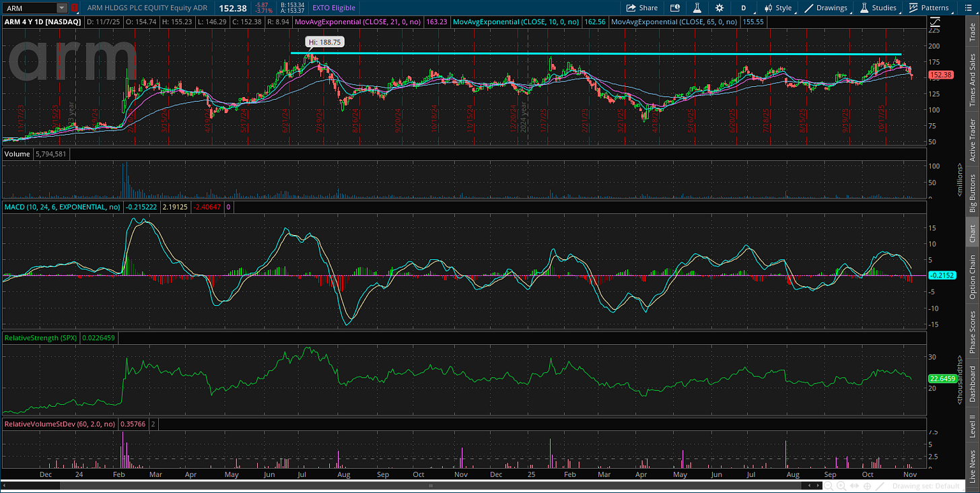The height and width of the screenshot is (493, 980).
Task: Open the Level II side tab
Action: pos(973,426)
